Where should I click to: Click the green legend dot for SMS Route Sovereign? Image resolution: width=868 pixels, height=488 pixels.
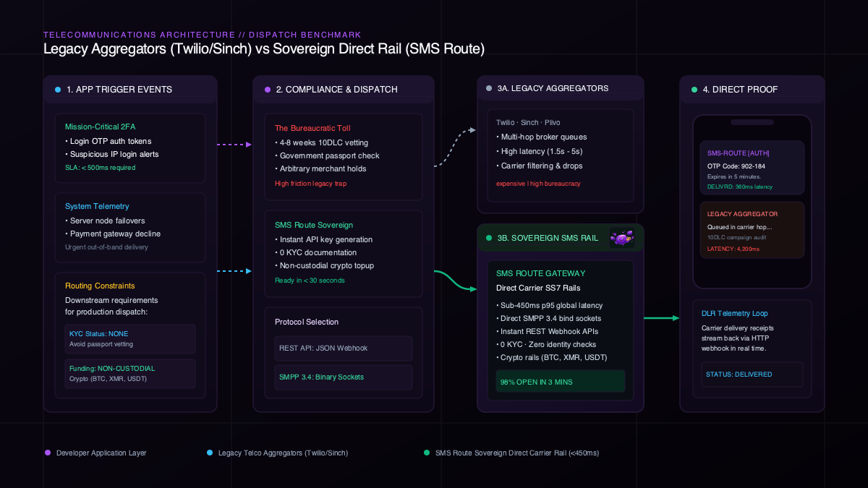pos(427,453)
